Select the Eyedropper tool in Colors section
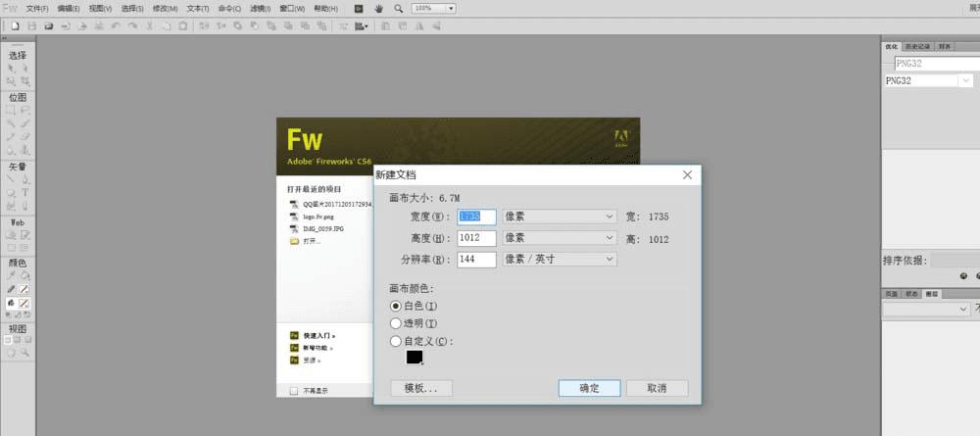Viewport: 980px width, 436px height. pyautogui.click(x=11, y=276)
